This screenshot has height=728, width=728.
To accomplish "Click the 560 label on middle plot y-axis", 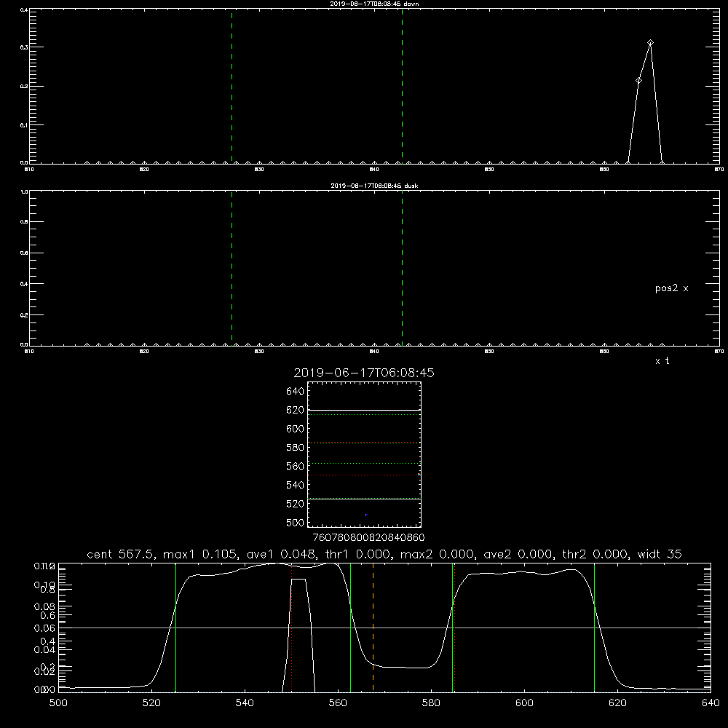I will [x=295, y=466].
